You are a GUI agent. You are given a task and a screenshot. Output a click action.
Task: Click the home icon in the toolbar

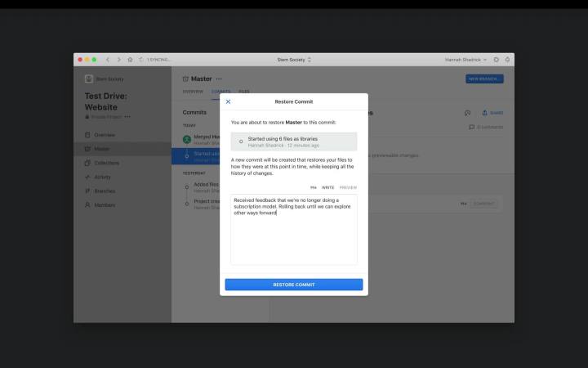pyautogui.click(x=130, y=60)
